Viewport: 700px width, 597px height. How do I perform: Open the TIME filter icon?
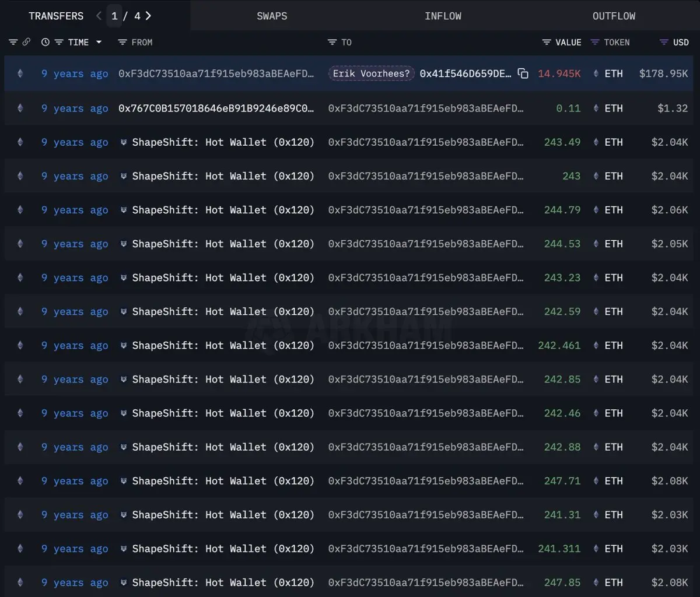tap(59, 42)
